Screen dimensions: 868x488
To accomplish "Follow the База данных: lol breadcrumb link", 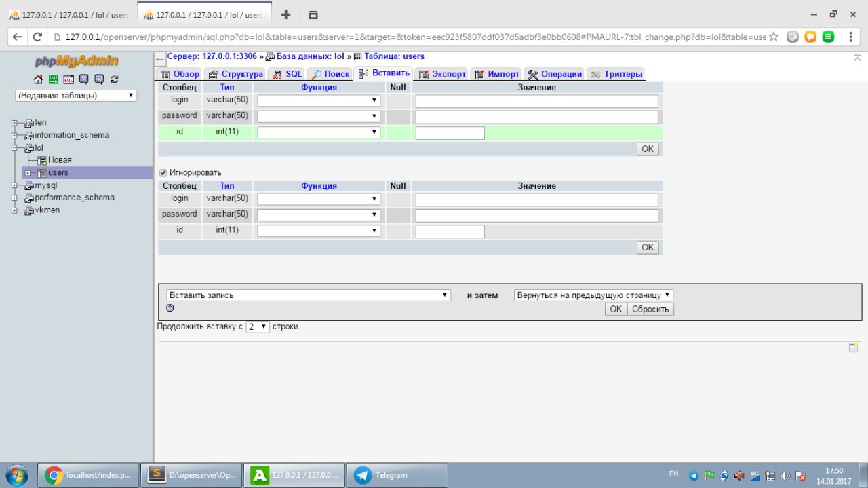I will click(x=311, y=56).
